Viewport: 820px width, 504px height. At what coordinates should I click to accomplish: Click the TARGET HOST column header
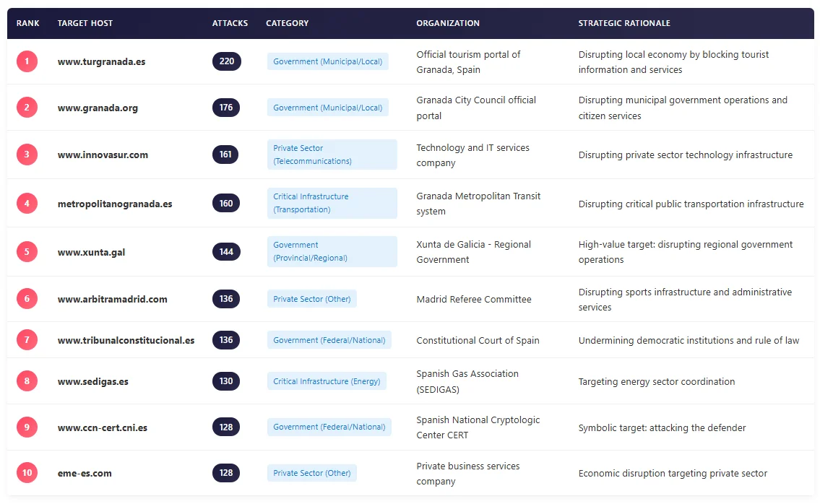pyautogui.click(x=85, y=23)
